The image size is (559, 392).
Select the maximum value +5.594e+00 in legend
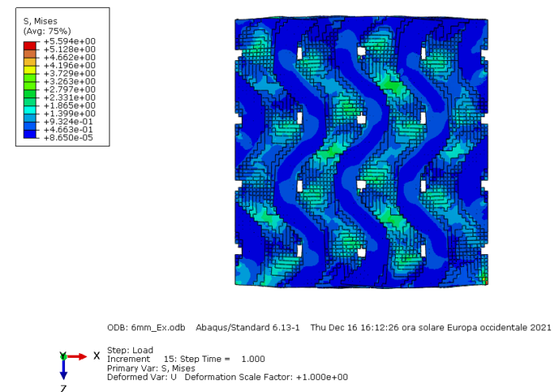[70, 41]
